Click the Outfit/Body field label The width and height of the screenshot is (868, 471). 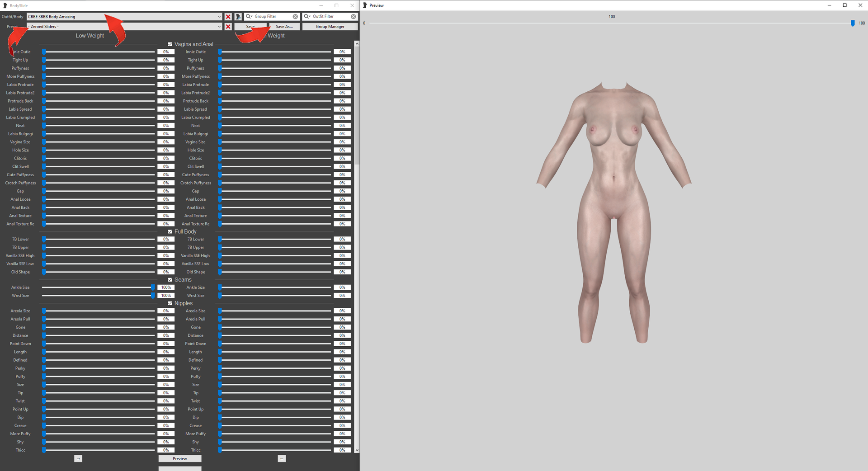click(12, 17)
